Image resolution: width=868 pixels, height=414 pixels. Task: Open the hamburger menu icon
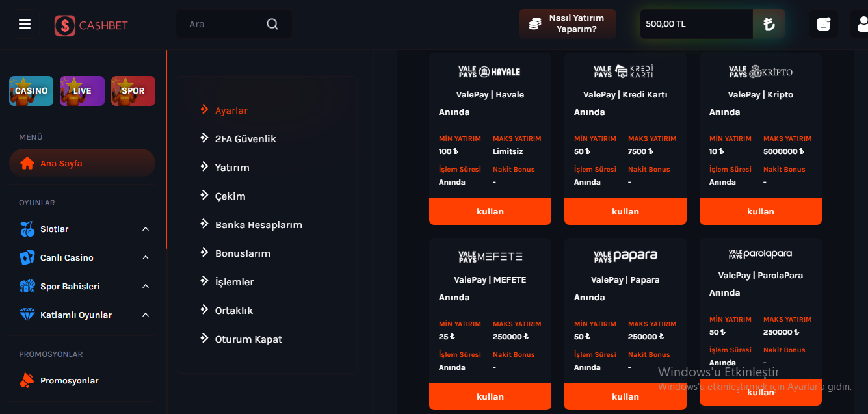pos(25,24)
